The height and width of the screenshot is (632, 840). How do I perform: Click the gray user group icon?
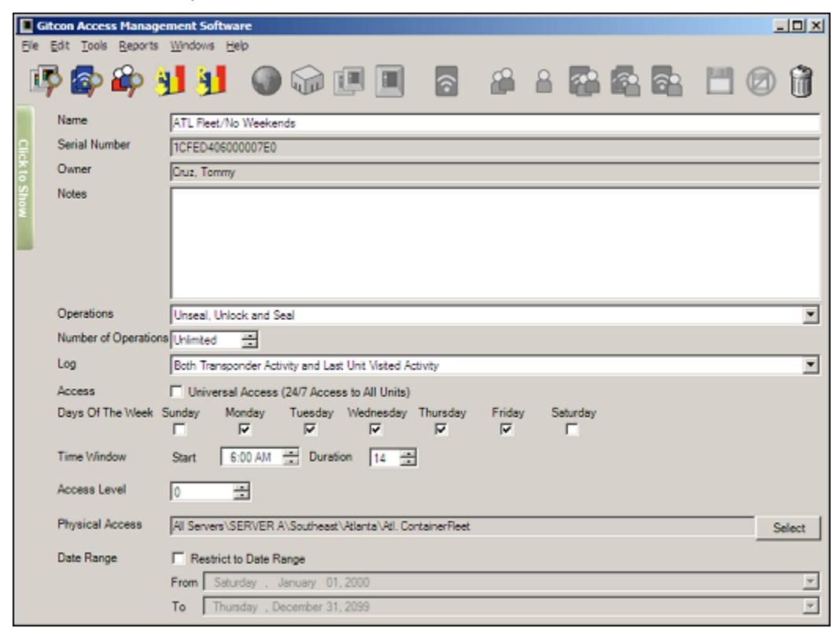[503, 82]
